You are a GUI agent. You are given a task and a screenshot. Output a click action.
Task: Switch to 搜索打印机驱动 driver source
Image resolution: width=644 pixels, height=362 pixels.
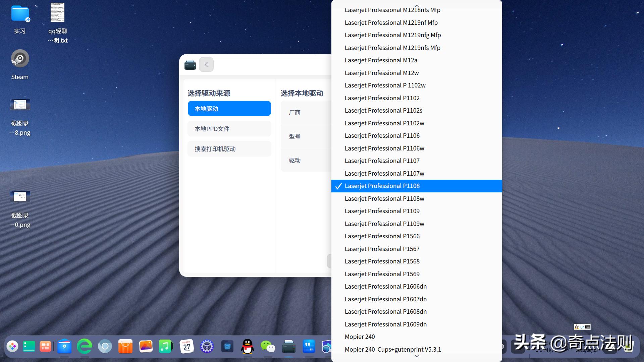[x=229, y=148]
